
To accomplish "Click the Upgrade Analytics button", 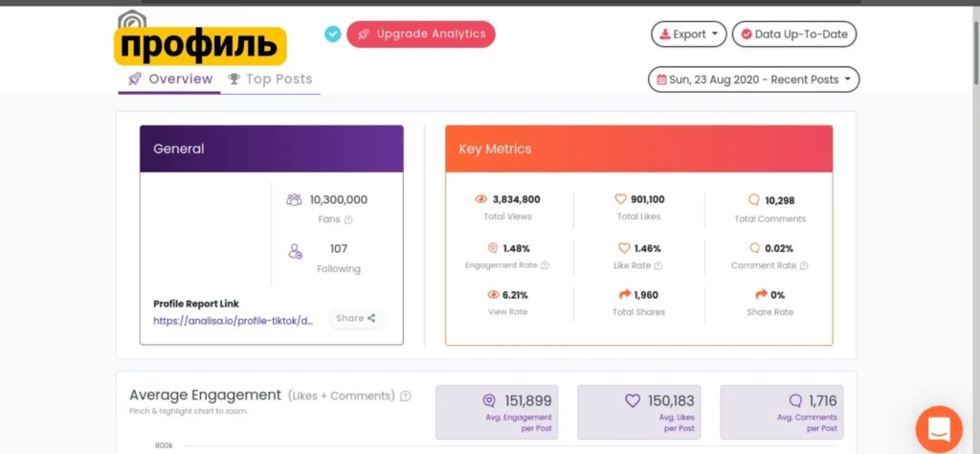I will 421,34.
